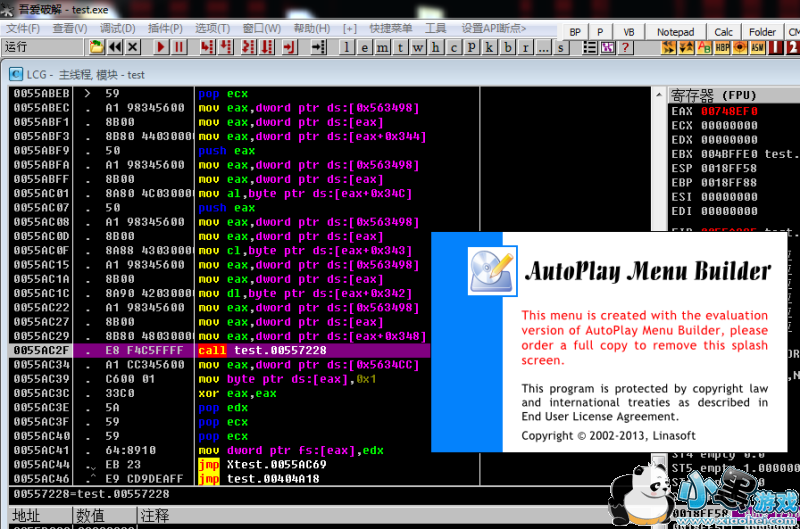This screenshot has width=800, height=529.
Task: Open the 设置API断点 menu
Action: 493,28
